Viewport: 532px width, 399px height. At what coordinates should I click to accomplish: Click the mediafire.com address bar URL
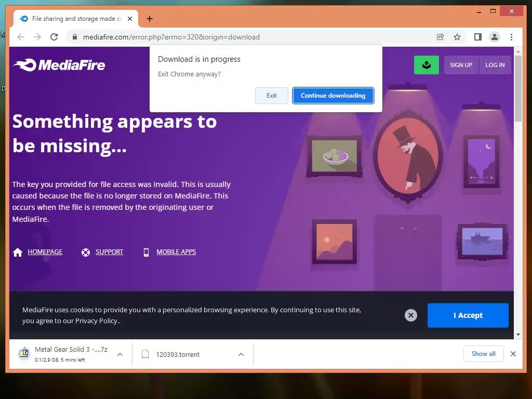171,37
